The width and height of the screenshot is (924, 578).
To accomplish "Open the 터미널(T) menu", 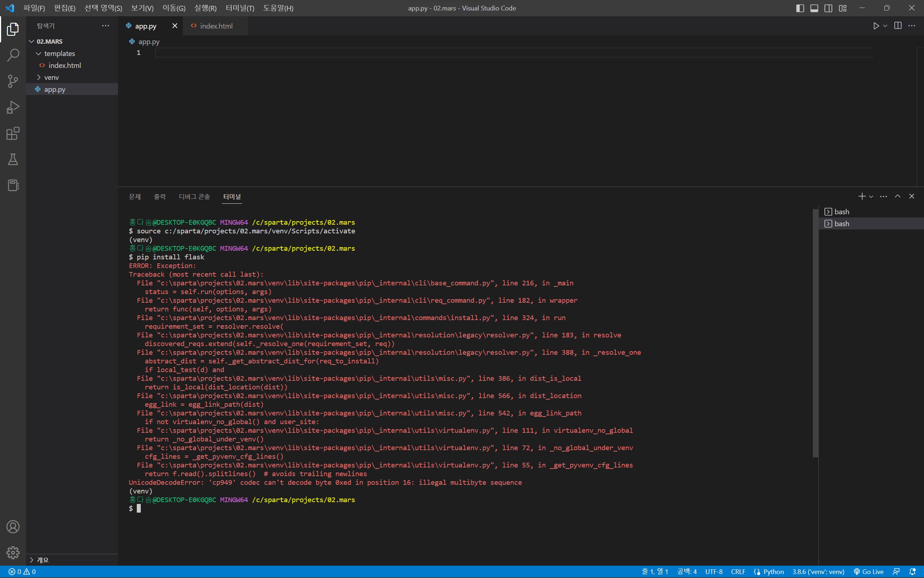I will click(240, 8).
